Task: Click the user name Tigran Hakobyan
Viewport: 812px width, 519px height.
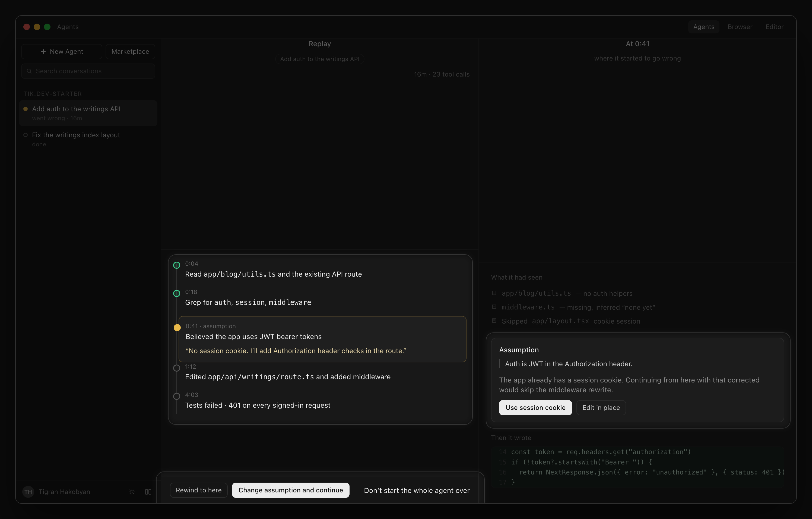Action: 64,492
